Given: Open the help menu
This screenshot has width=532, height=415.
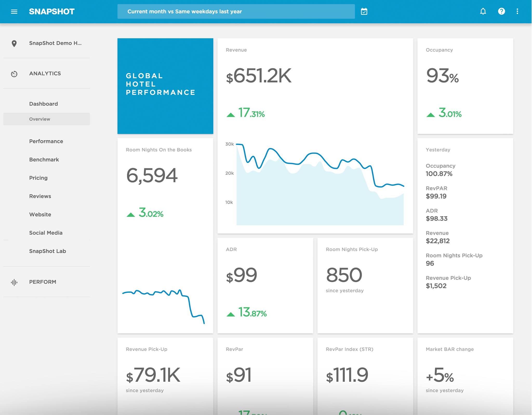Looking at the screenshot, I should [501, 11].
